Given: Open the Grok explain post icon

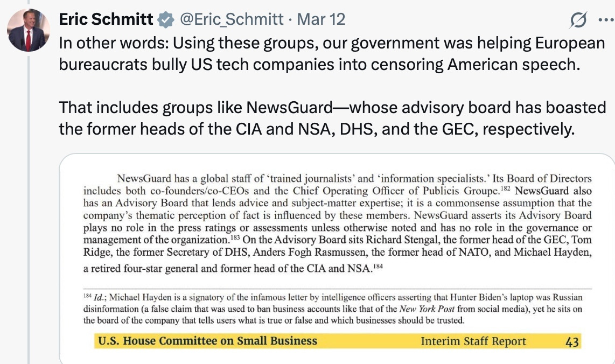Looking at the screenshot, I should 578,20.
